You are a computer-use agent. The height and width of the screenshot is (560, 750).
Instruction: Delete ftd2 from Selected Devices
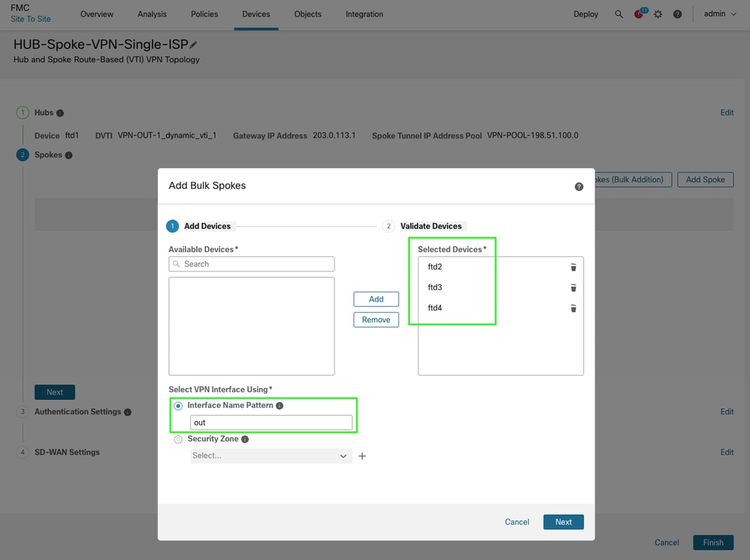click(573, 267)
